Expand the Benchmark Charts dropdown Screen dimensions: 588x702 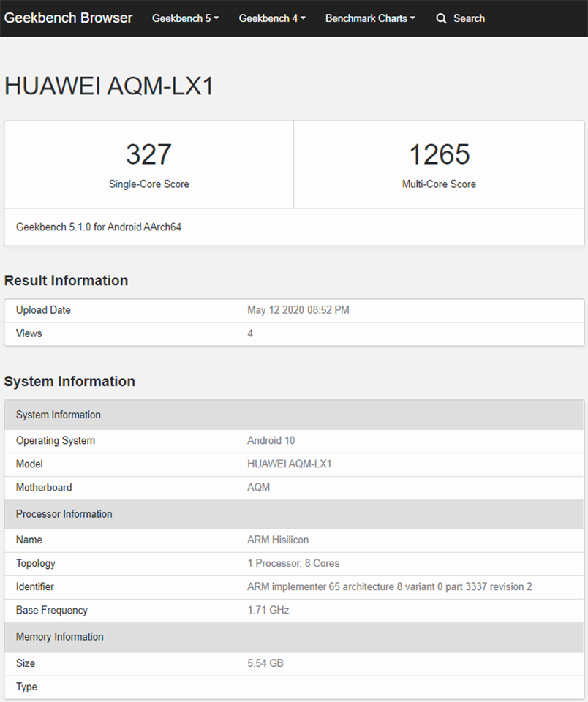[x=370, y=18]
